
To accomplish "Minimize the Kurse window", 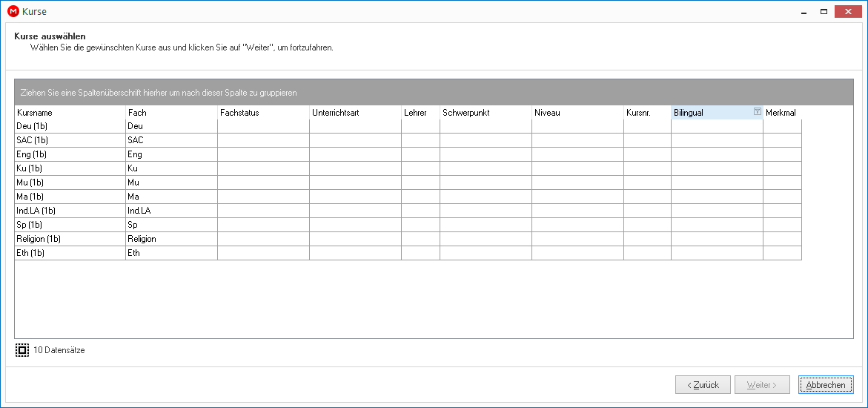I will coord(804,12).
